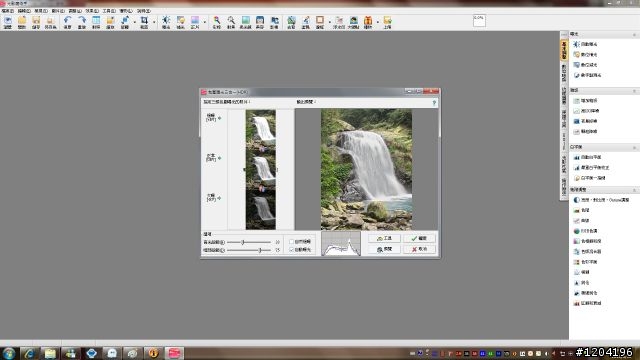The height and width of the screenshot is (360, 640).
Task: Click help question mark in HDR dialog
Action: pos(434,103)
